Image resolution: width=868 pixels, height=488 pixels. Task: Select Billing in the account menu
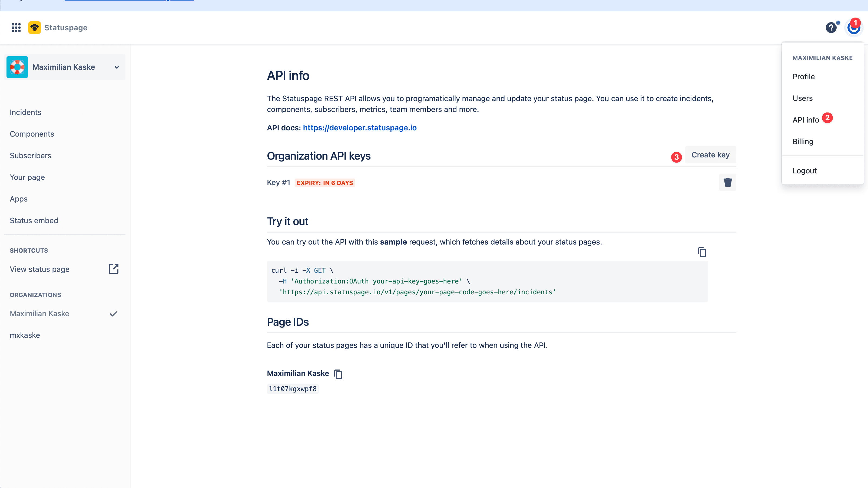coord(803,141)
